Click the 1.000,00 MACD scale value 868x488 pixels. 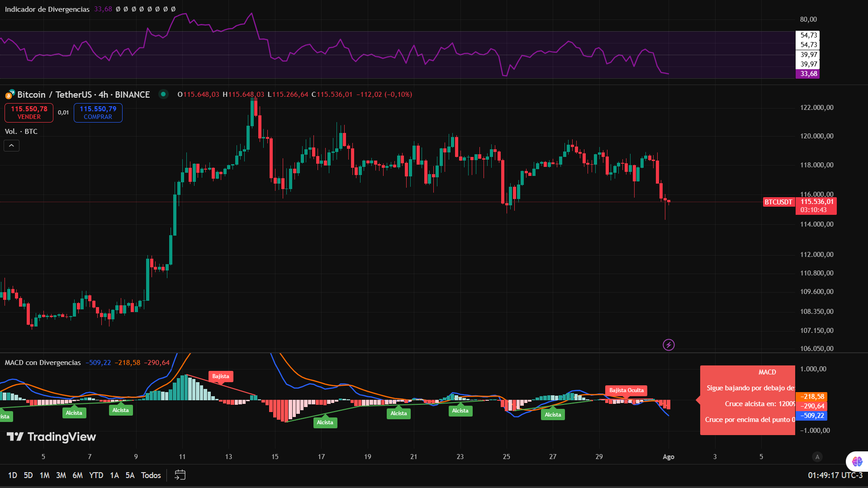813,369
